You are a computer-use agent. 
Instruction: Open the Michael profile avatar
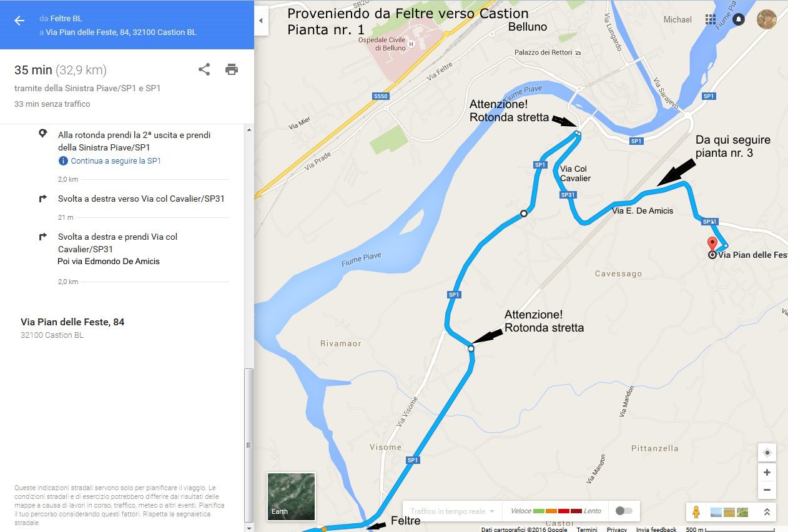click(x=766, y=19)
